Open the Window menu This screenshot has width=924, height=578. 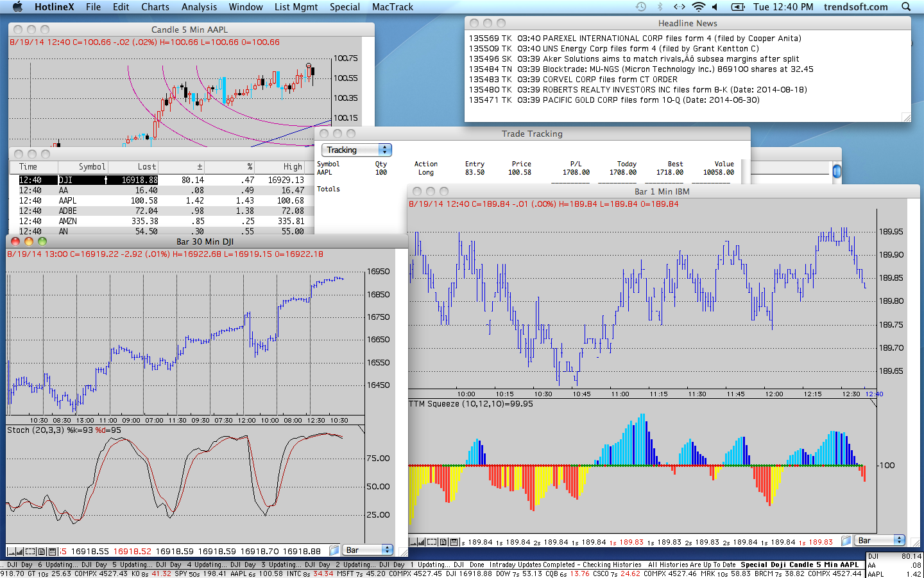coord(246,6)
